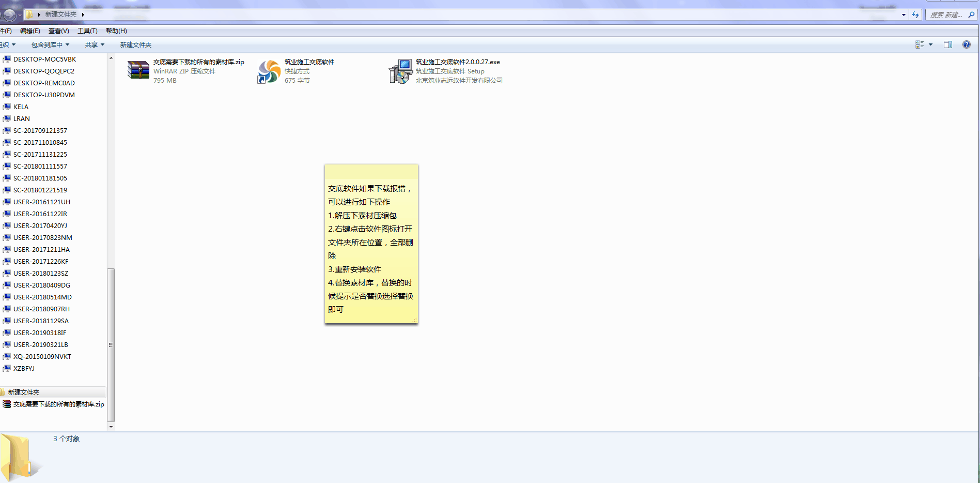Click the refresh button beside address bar

(915, 15)
